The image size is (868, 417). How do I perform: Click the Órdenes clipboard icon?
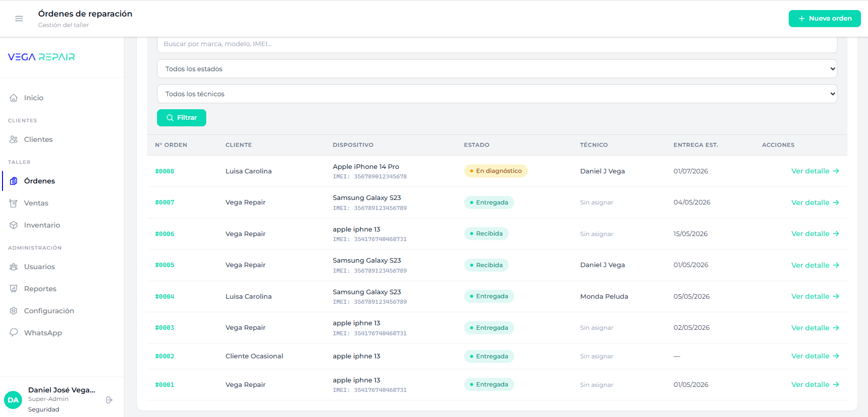[x=14, y=181]
